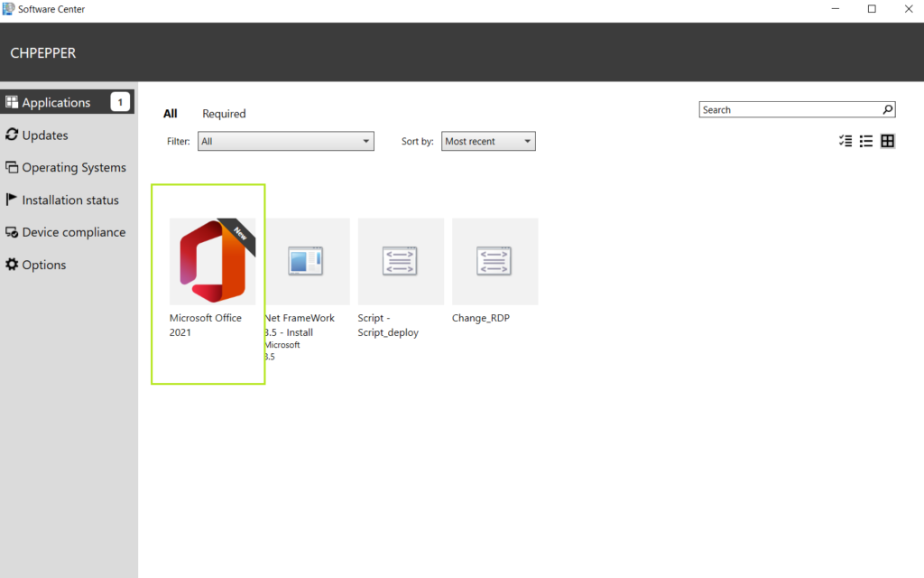Open the Microsoft Office 2021 tile icon
The width and height of the screenshot is (924, 578).
(213, 261)
